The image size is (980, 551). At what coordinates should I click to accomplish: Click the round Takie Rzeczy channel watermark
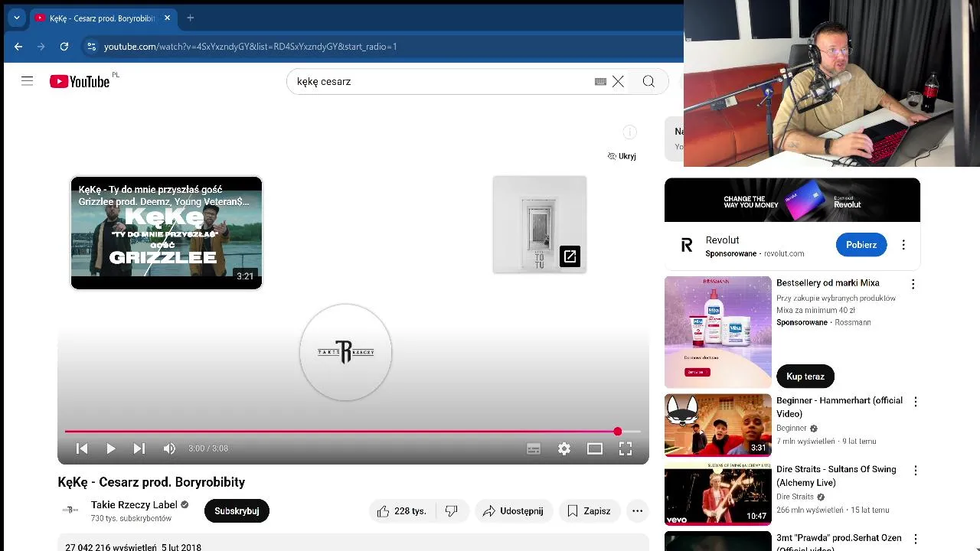345,352
